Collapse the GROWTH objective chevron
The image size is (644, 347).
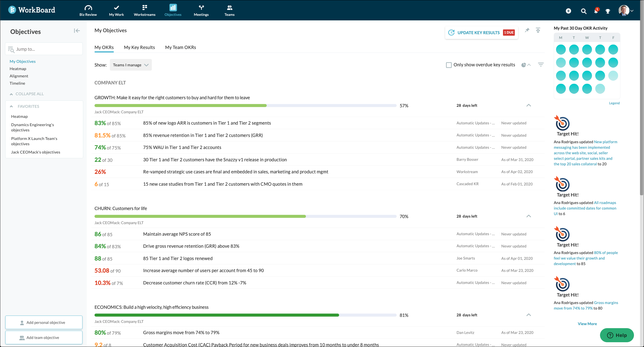pyautogui.click(x=529, y=105)
